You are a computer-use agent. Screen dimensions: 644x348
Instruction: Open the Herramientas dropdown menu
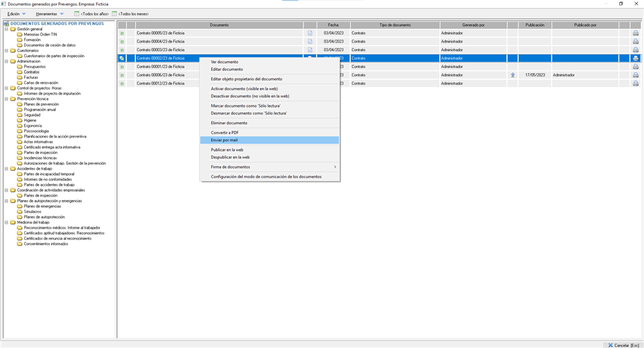pyautogui.click(x=50, y=13)
